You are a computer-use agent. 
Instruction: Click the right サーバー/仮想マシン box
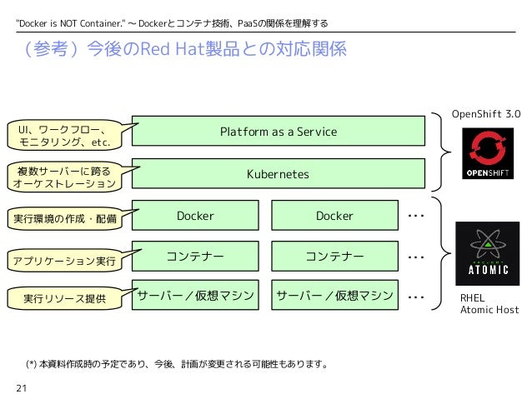(334, 295)
